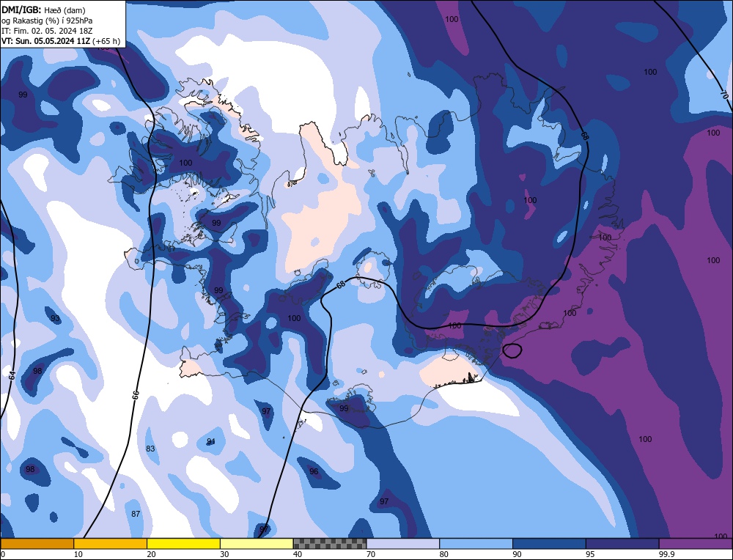Click the dark orange 0–10 legend swatch

coord(37,543)
